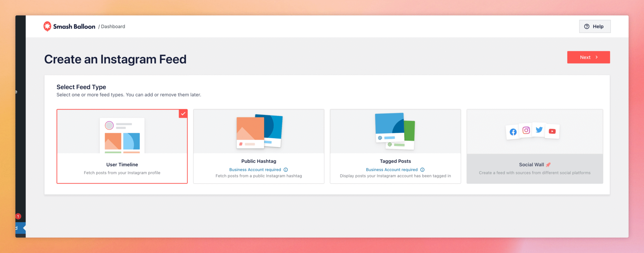Click the User Timeline illustration thumbnail
This screenshot has width=644, height=253.
pyautogui.click(x=122, y=136)
